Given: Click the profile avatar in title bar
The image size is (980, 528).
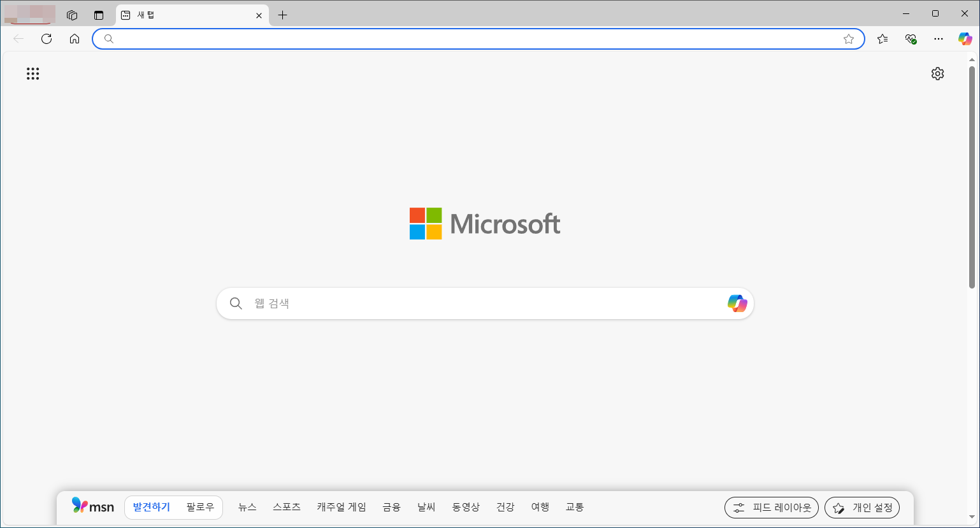Looking at the screenshot, I should (29, 15).
